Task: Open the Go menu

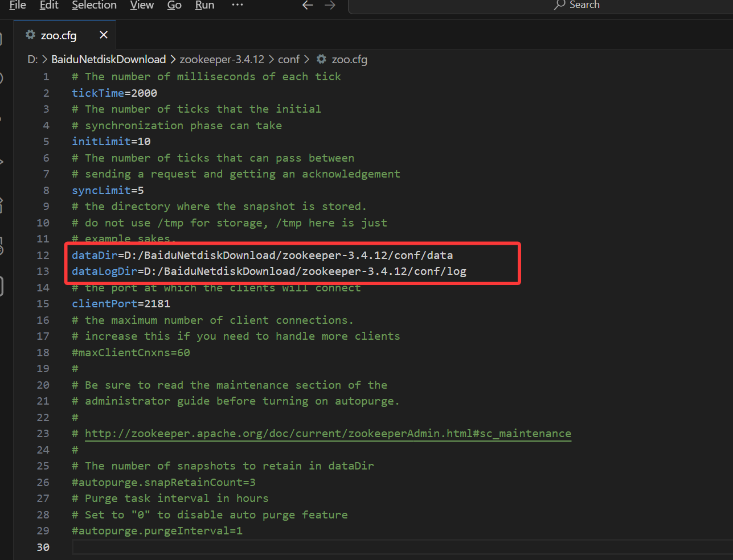Action: (174, 5)
